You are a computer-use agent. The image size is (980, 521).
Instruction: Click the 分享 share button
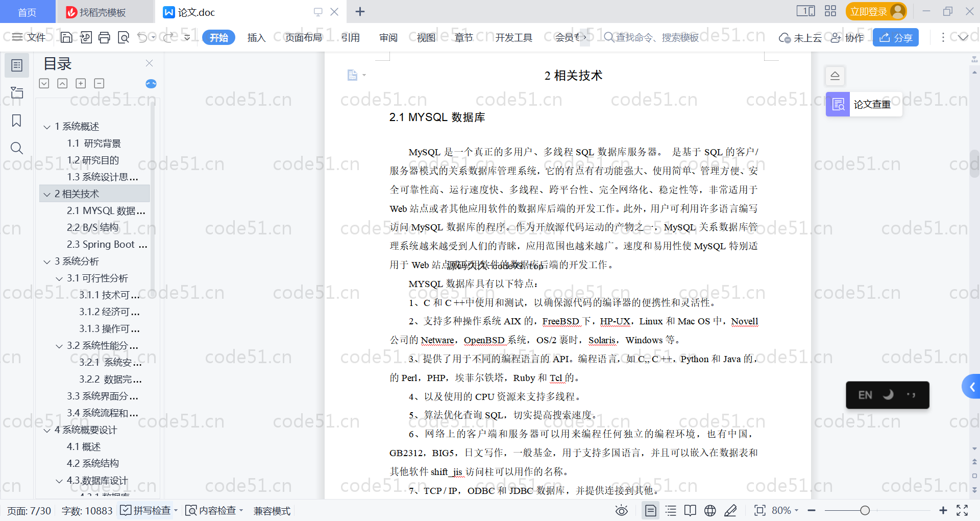tap(896, 37)
